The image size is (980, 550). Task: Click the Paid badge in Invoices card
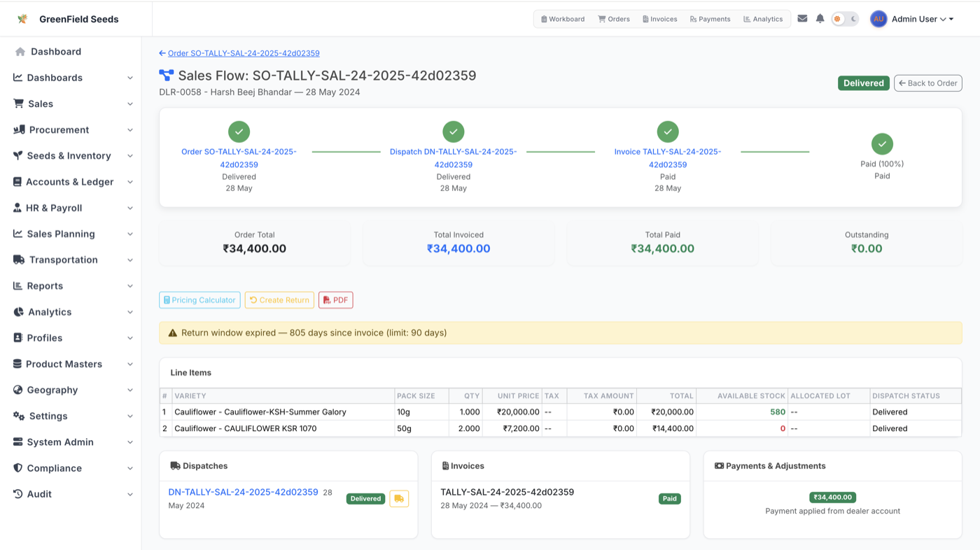pyautogui.click(x=670, y=499)
